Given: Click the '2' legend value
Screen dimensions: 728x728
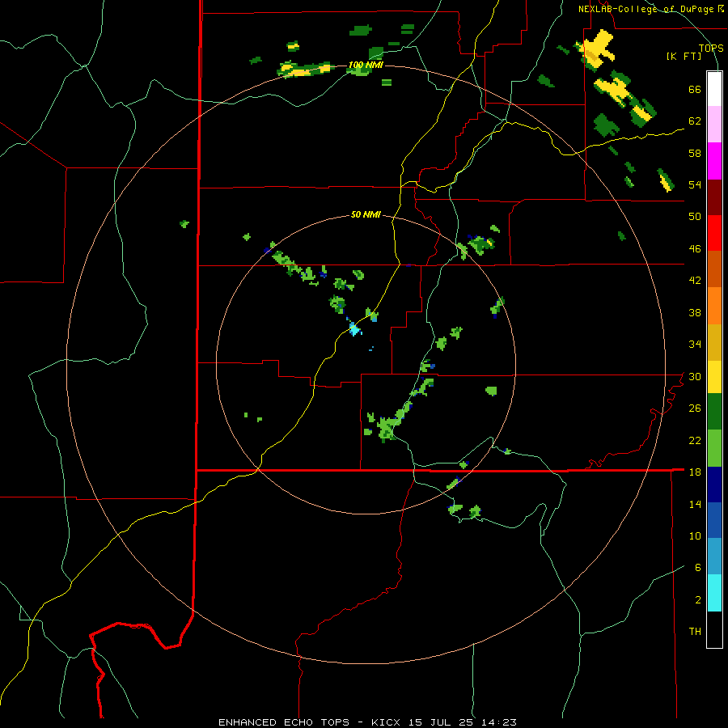Looking at the screenshot, I should click(x=698, y=600).
